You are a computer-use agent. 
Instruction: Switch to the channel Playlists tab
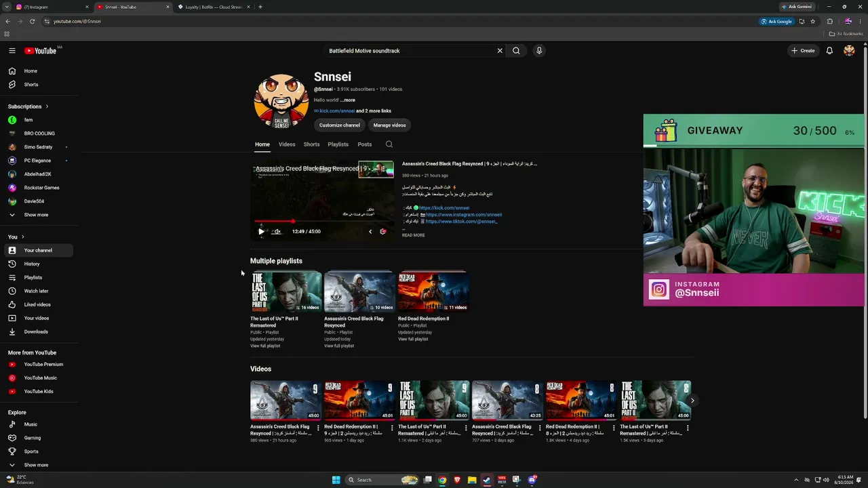coord(338,144)
